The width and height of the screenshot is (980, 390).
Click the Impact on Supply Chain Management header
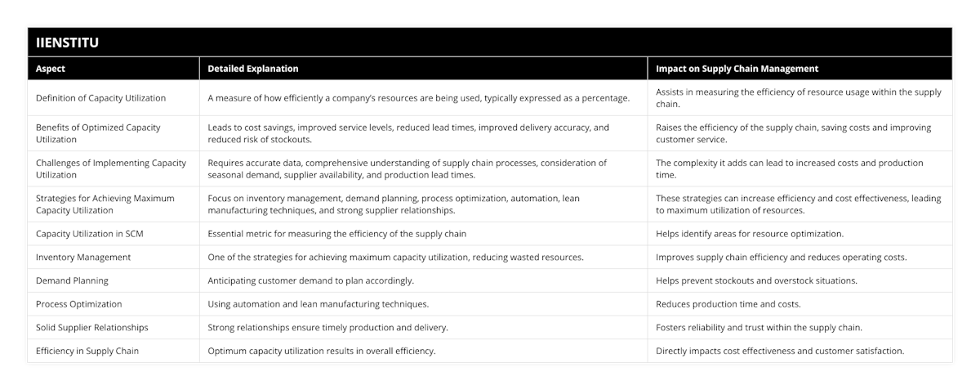point(737,69)
